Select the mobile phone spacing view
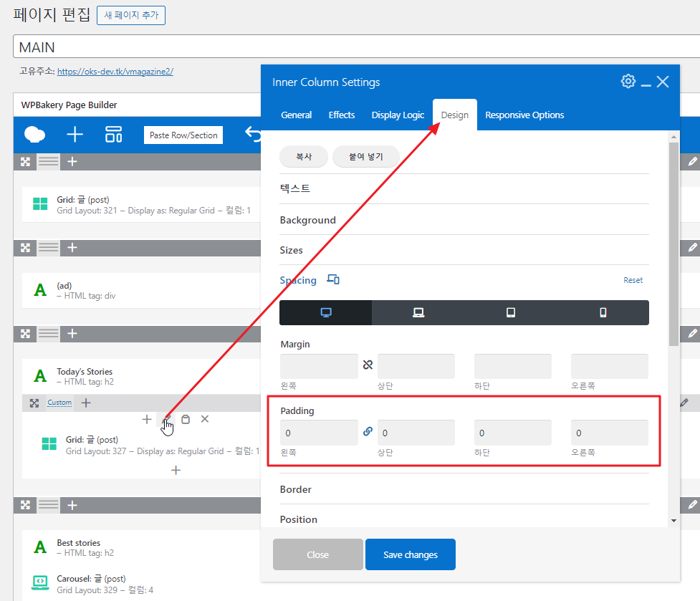The width and height of the screenshot is (700, 601). tap(603, 312)
